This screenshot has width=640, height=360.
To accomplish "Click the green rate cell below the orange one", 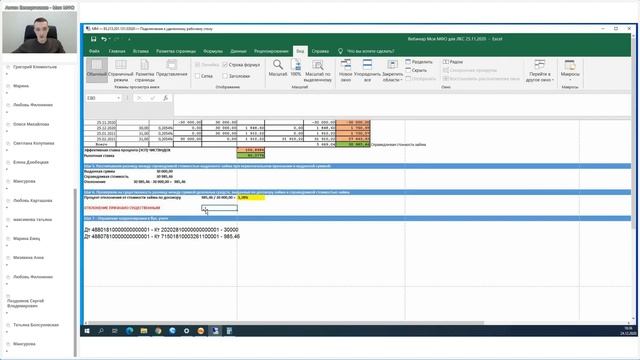I will pyautogui.click(x=251, y=156).
